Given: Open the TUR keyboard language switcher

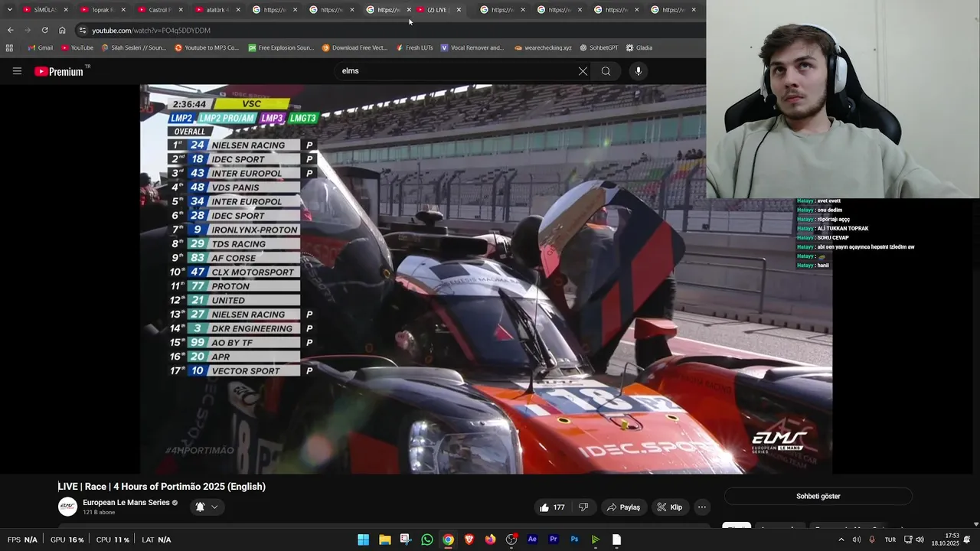Looking at the screenshot, I should point(890,540).
